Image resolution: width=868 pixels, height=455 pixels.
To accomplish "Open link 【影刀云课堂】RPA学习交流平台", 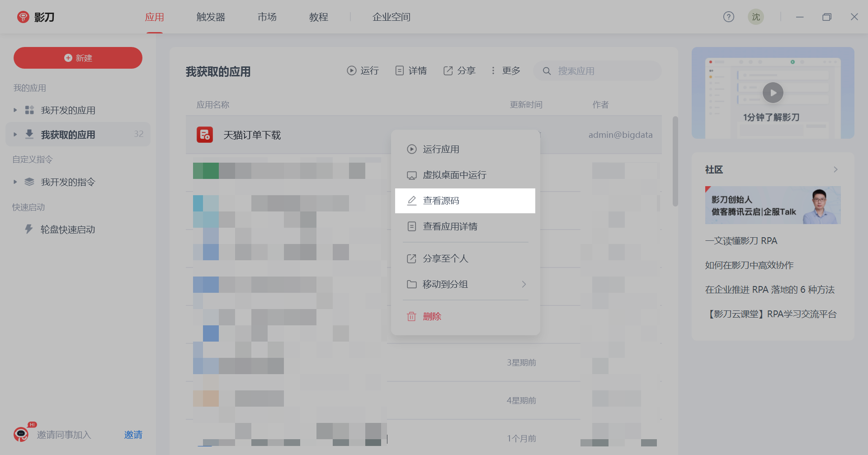I will click(771, 314).
